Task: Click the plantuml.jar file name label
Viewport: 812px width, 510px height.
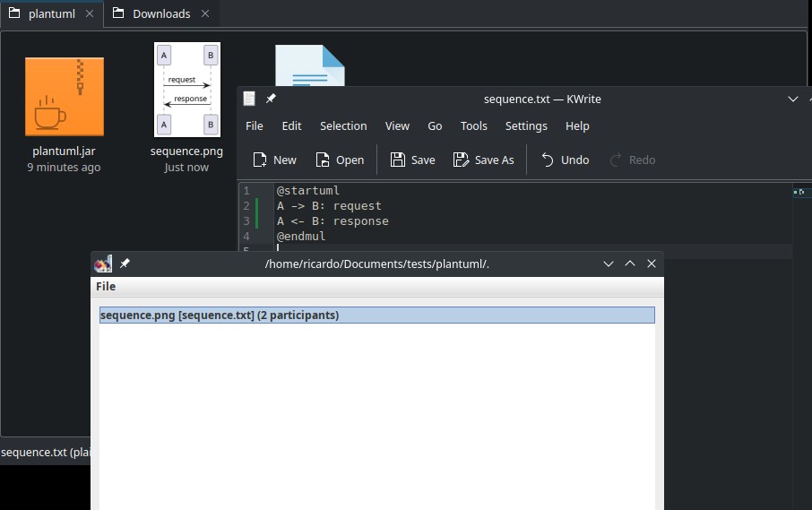Action: (64, 151)
